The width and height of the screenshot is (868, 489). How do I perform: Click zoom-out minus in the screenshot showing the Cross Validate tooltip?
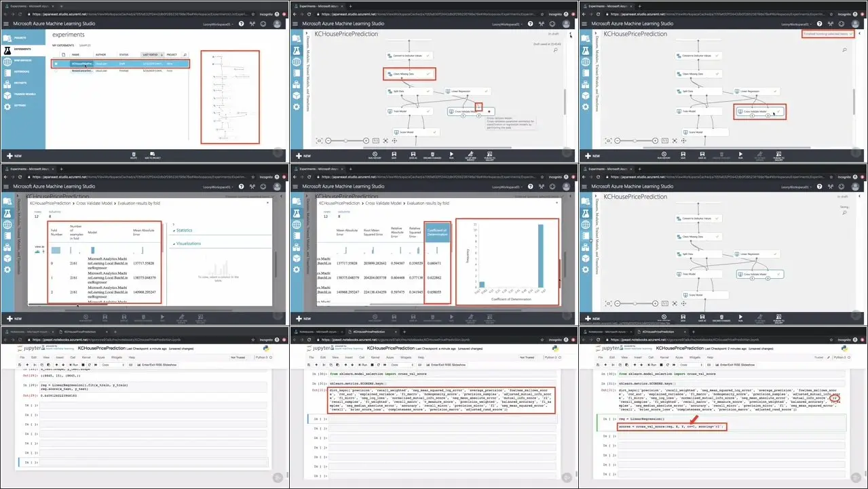click(328, 140)
